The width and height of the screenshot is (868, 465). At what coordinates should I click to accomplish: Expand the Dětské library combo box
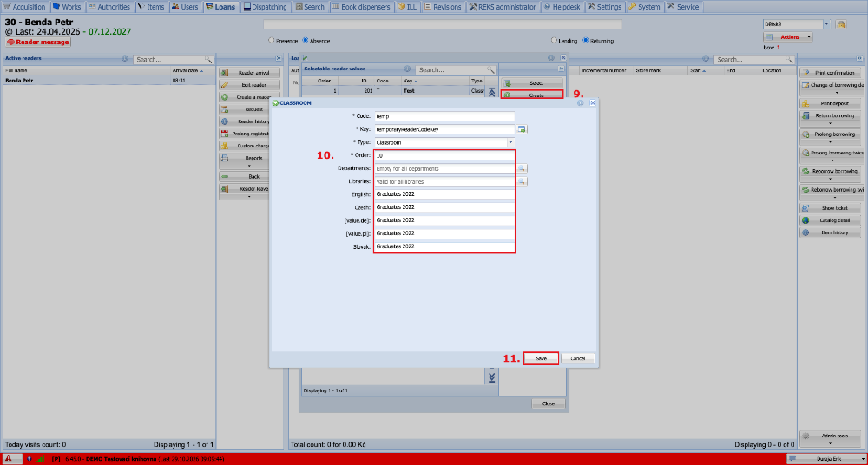[826, 23]
